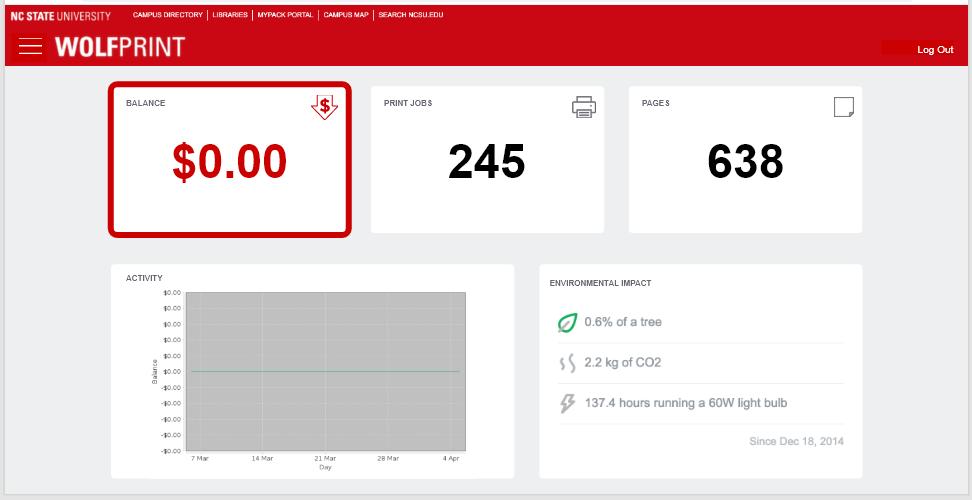This screenshot has height=500, width=972.
Task: Open the hamburger navigation menu
Action: 30,46
